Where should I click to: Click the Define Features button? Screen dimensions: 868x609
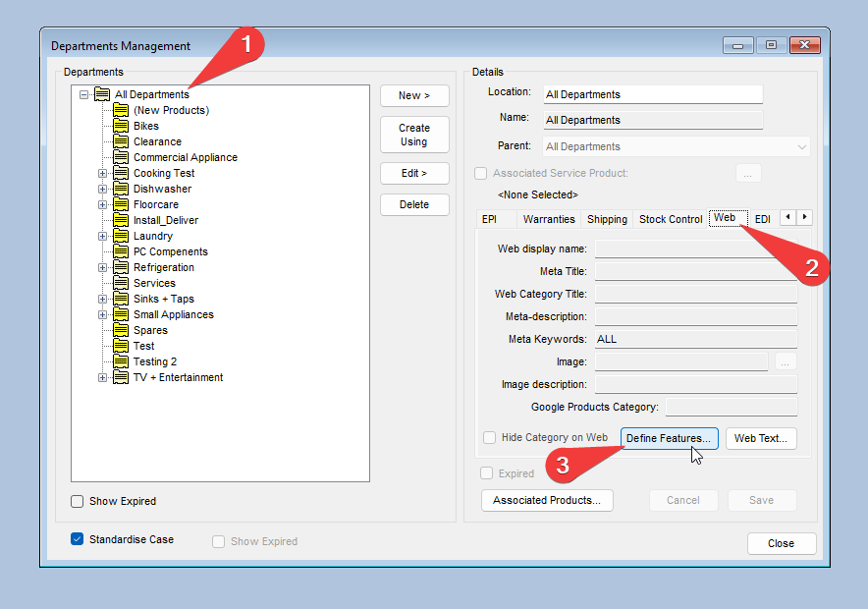tap(669, 438)
